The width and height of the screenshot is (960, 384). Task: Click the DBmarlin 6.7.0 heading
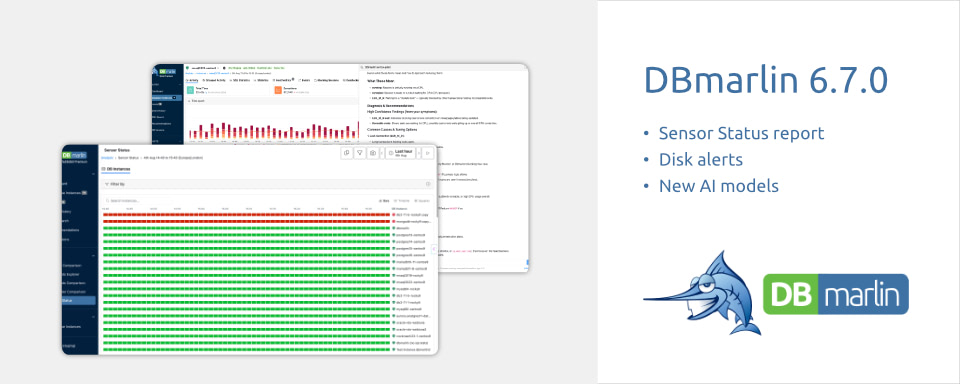[766, 80]
